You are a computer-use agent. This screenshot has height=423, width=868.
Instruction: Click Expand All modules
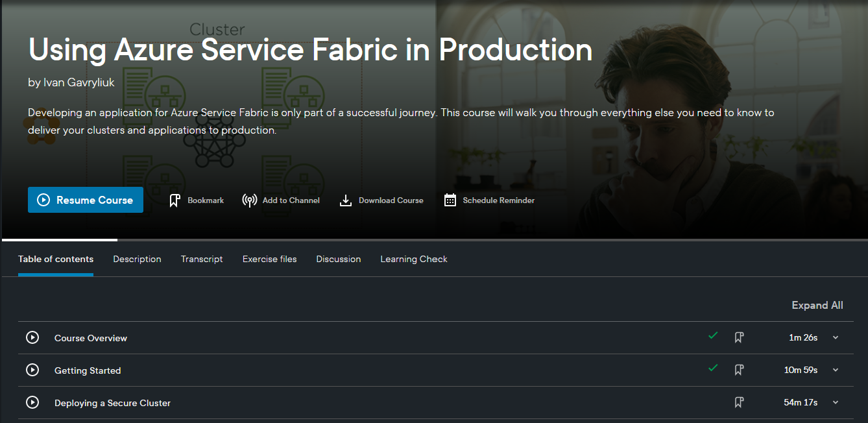tap(817, 305)
